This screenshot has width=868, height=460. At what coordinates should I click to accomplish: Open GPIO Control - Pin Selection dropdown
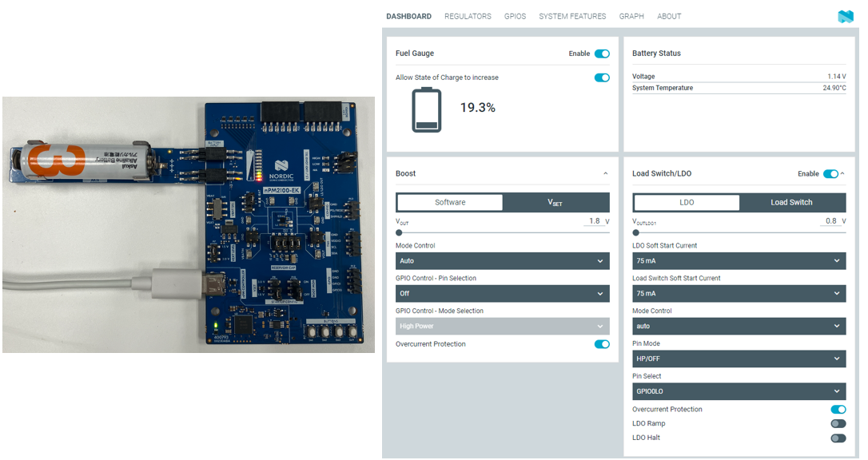[502, 294]
